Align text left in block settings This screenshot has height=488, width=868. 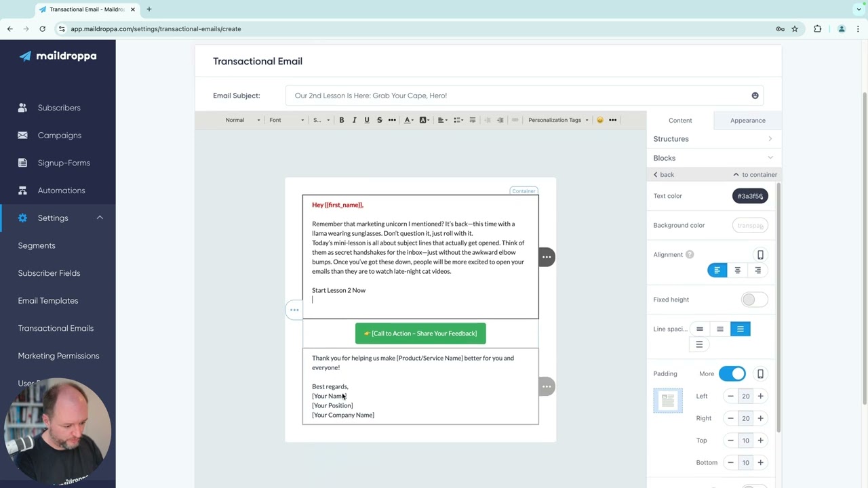717,270
